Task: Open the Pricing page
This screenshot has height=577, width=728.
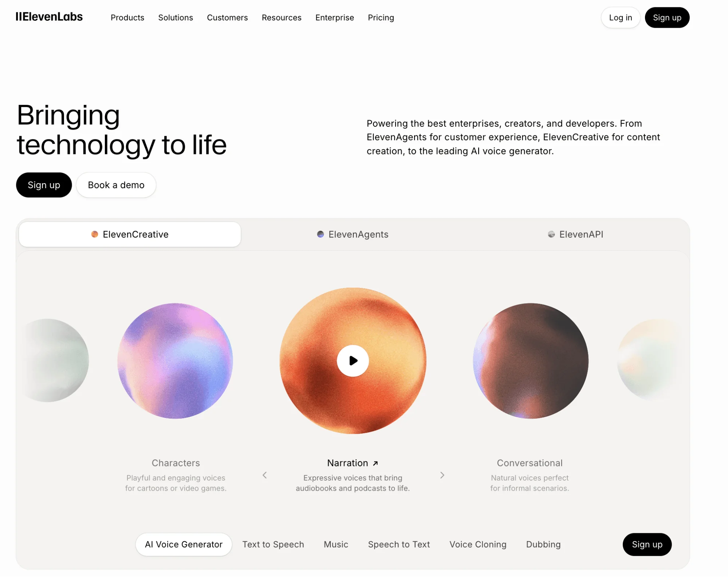Action: (x=381, y=17)
